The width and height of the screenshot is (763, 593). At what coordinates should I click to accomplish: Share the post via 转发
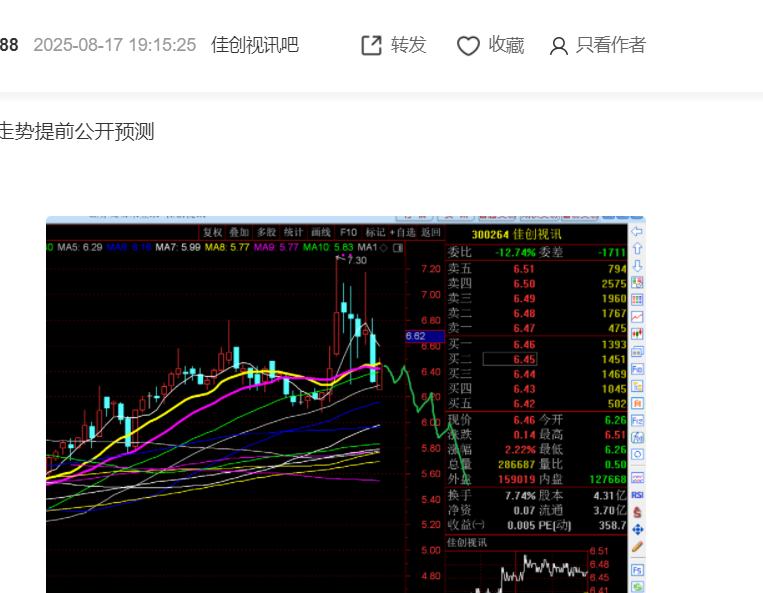coord(394,45)
